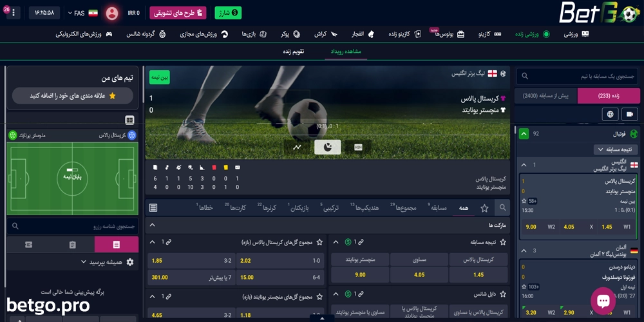This screenshot has width=644, height=322.
Task: Open the clipboard tab in betslip
Action: [73, 245]
